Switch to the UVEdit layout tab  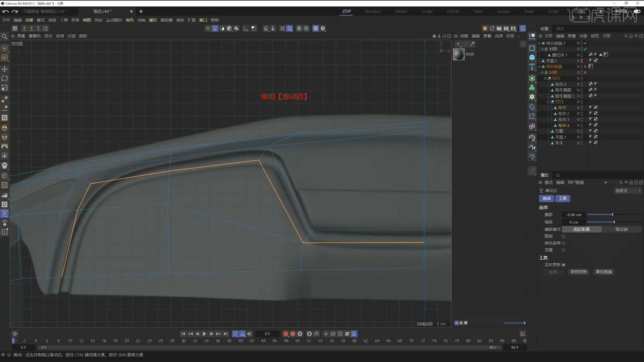coord(453,11)
